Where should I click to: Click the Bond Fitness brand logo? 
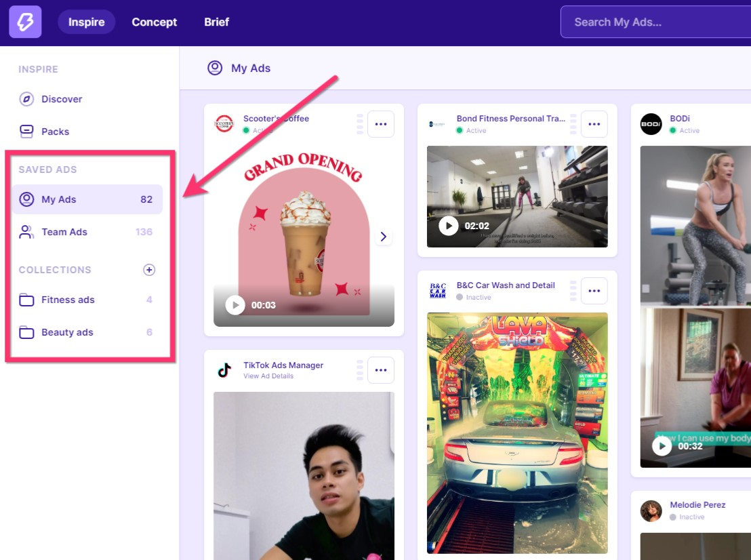(437, 124)
